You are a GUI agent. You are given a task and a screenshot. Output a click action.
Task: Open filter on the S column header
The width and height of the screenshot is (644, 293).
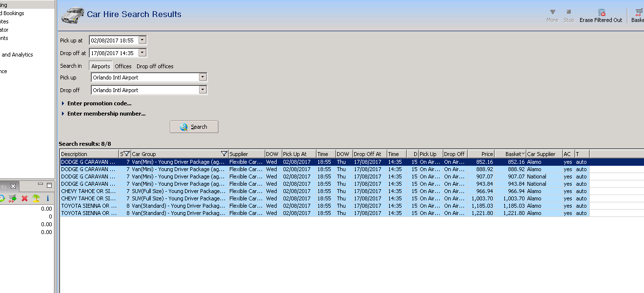point(127,154)
